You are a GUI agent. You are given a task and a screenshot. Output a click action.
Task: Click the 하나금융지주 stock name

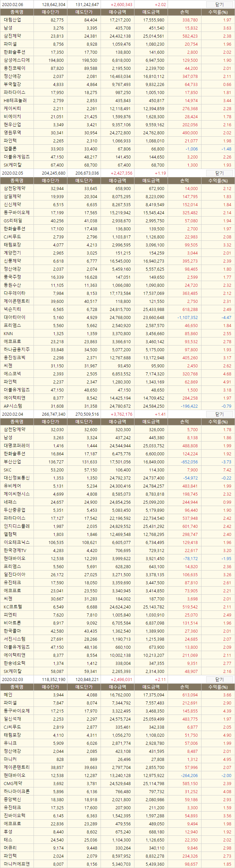[x=16, y=350]
